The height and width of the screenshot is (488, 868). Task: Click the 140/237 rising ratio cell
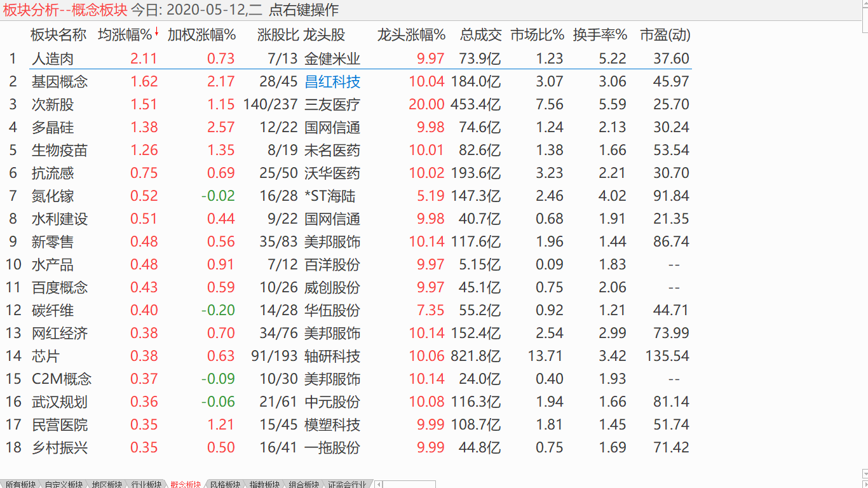[x=271, y=104]
